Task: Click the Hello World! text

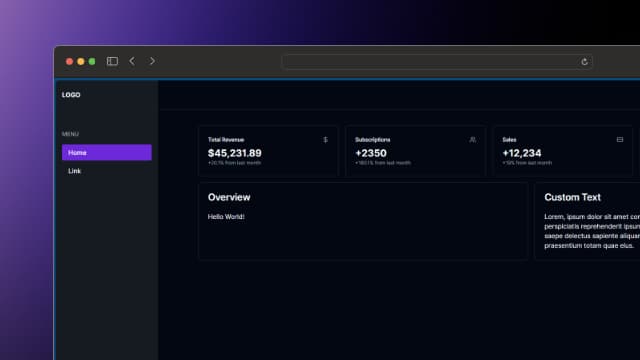Action: (x=226, y=217)
